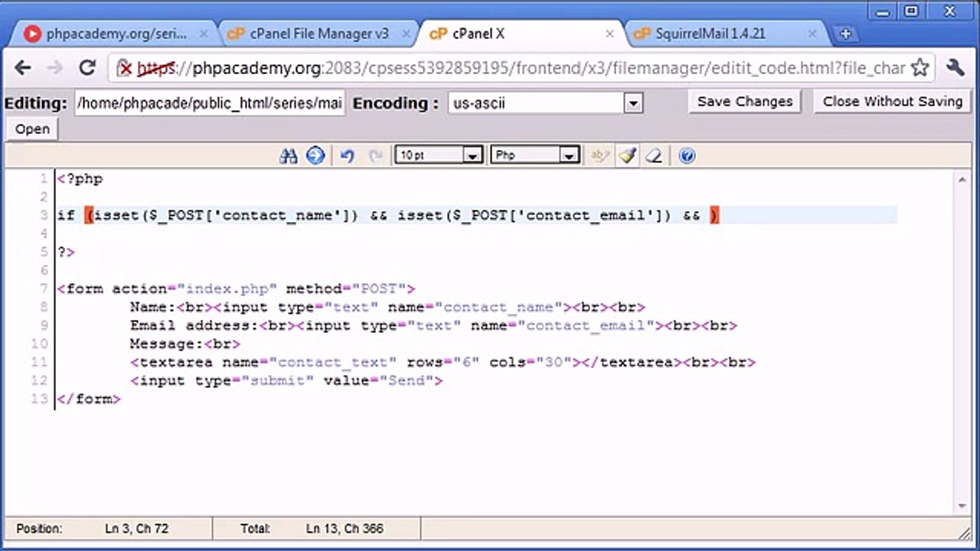
Task: Open the blue help question mark icon
Action: (x=687, y=155)
